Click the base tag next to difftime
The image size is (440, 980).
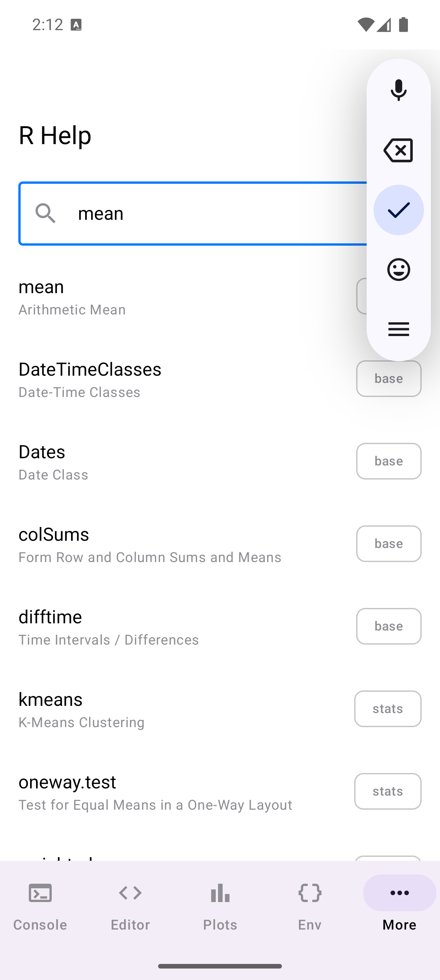coord(388,626)
